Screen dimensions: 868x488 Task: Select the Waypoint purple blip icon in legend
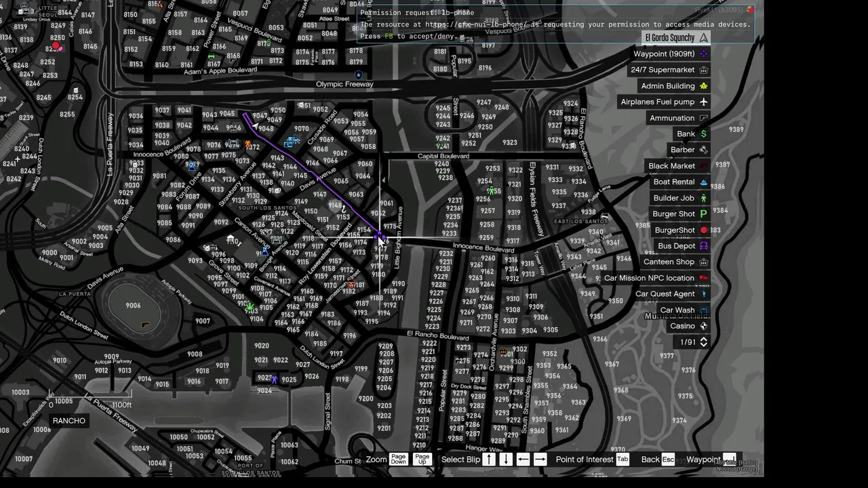(704, 54)
